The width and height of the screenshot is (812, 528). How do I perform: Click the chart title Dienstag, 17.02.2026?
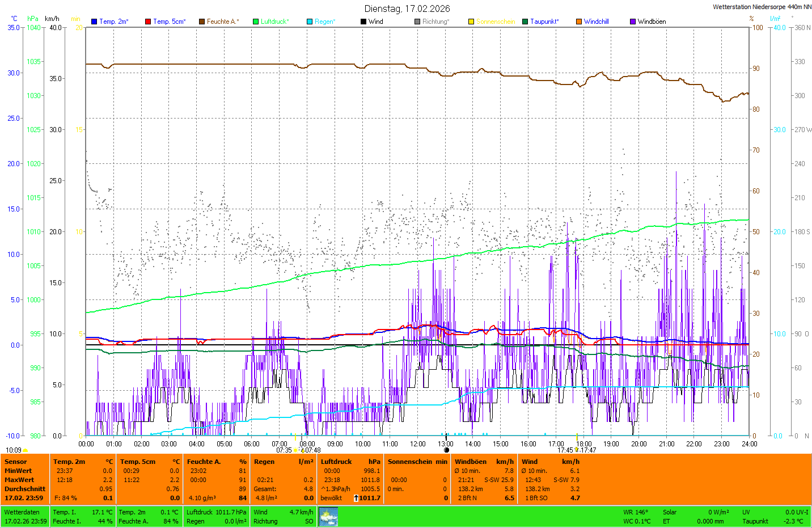[x=407, y=9]
